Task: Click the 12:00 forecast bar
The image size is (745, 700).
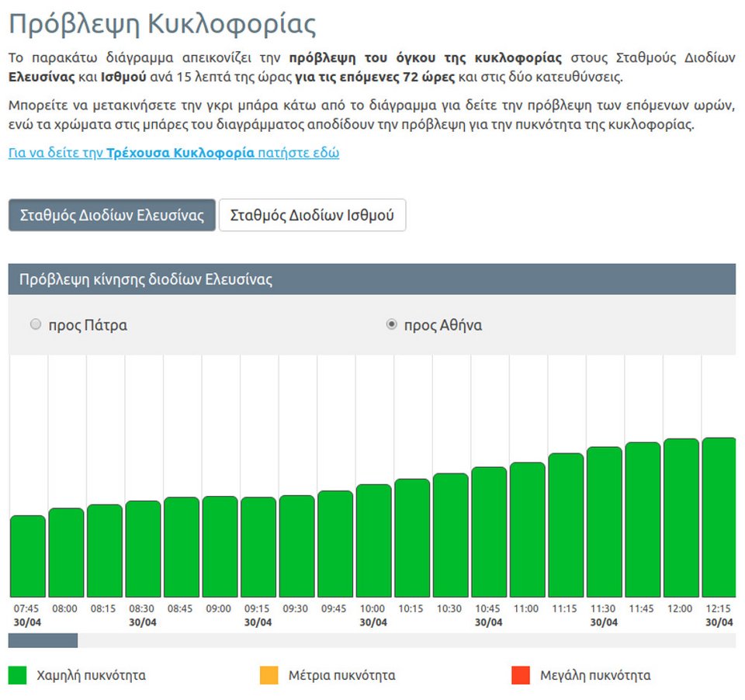Action: point(681,518)
